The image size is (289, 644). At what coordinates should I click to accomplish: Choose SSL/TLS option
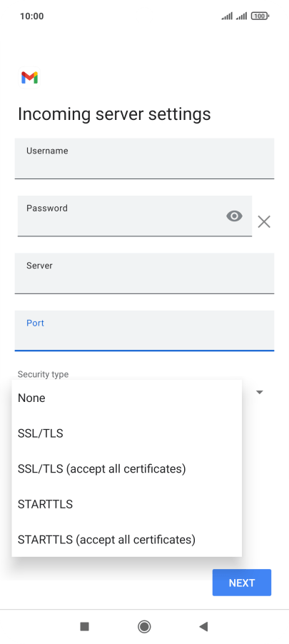[x=127, y=433]
